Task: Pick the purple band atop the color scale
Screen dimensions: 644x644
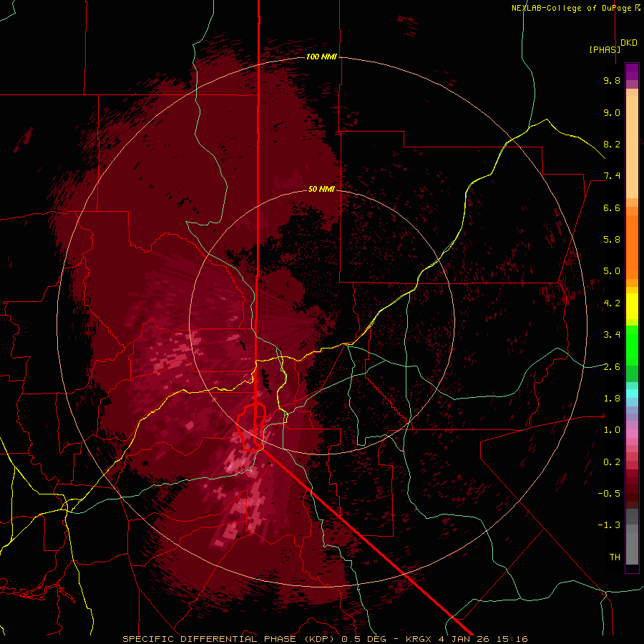Action: (x=632, y=72)
